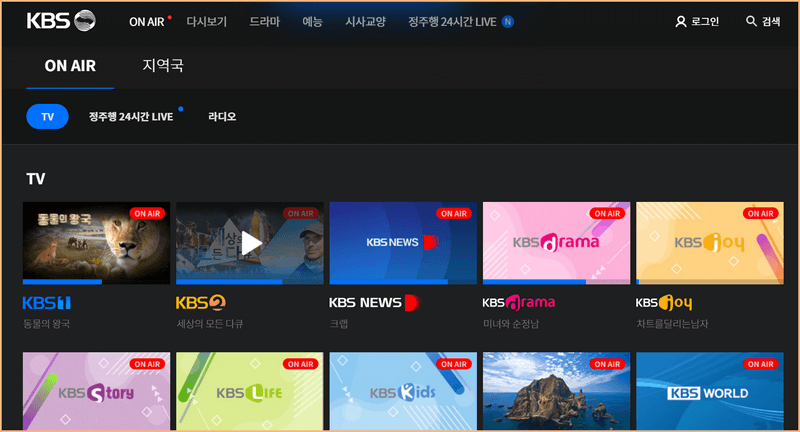Click the N badge beside 정주행 24시간 LIVE

508,21
